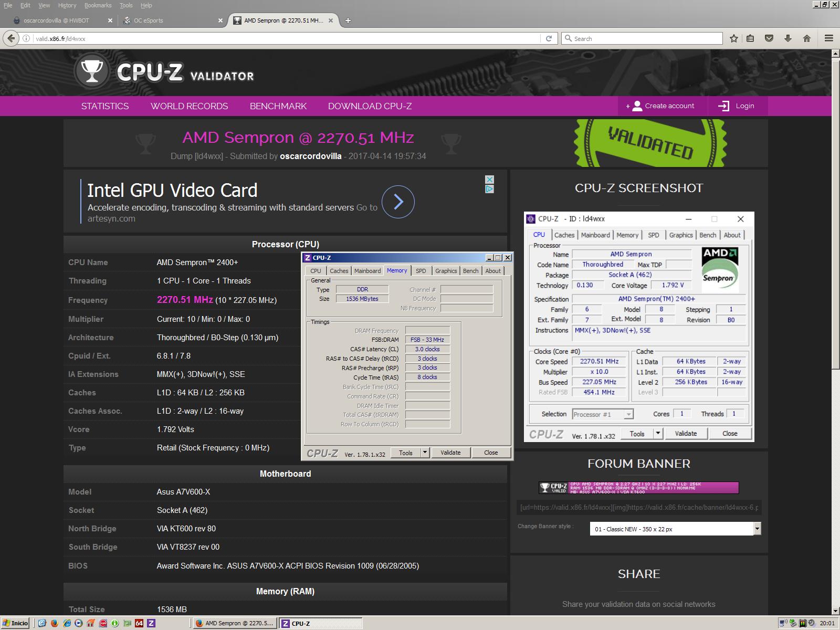Open the History menu
This screenshot has width=840, height=630.
click(x=67, y=5)
